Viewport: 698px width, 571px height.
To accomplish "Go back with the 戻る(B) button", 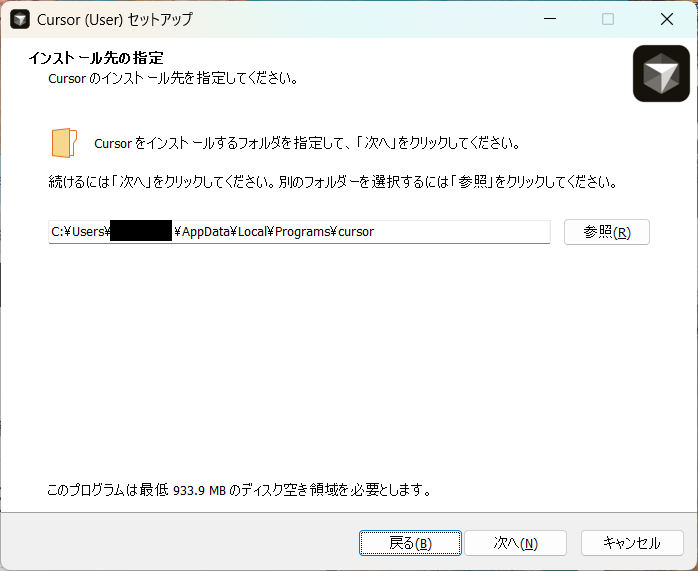I will point(410,543).
